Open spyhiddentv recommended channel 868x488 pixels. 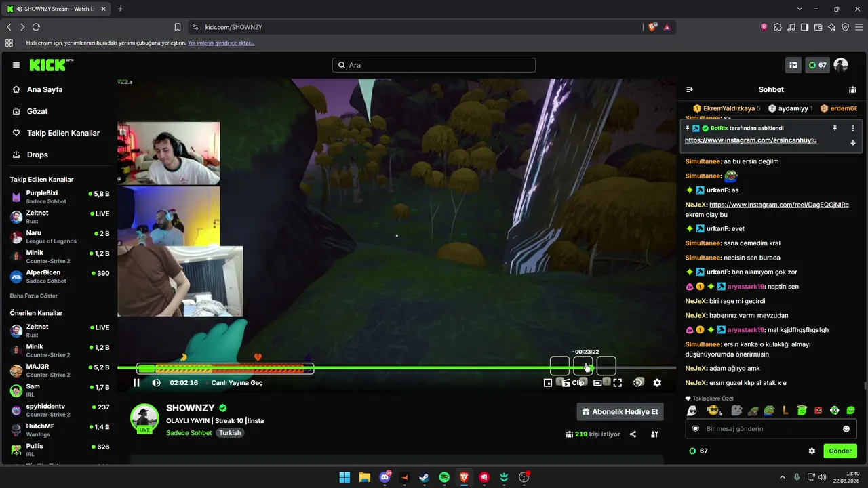pyautogui.click(x=60, y=410)
